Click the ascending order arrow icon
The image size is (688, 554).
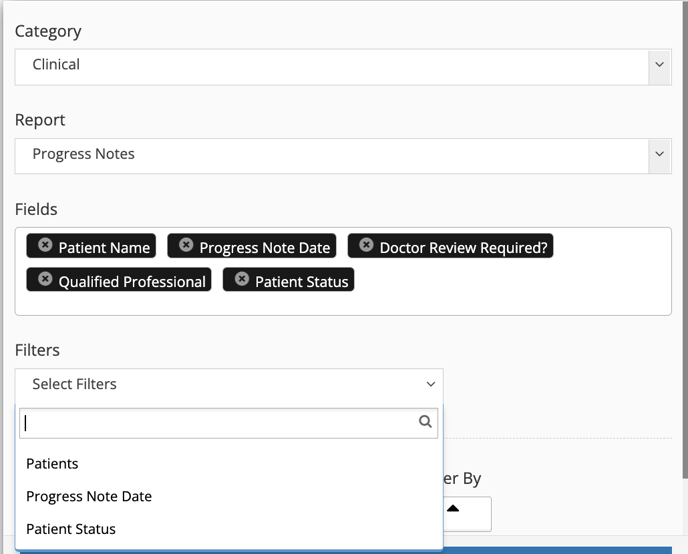point(453,509)
